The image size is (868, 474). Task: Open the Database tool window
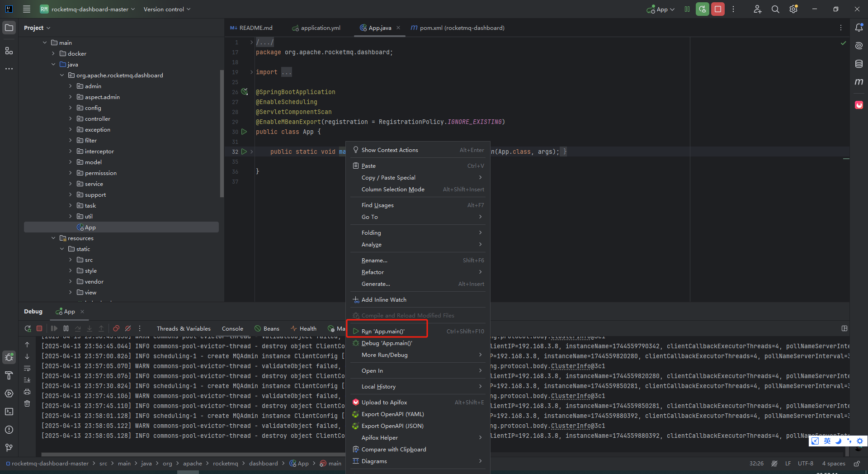coord(859,64)
